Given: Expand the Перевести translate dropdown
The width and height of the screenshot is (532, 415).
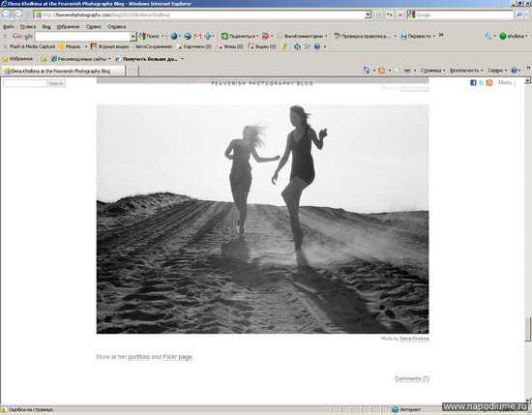Looking at the screenshot, I should (x=434, y=36).
